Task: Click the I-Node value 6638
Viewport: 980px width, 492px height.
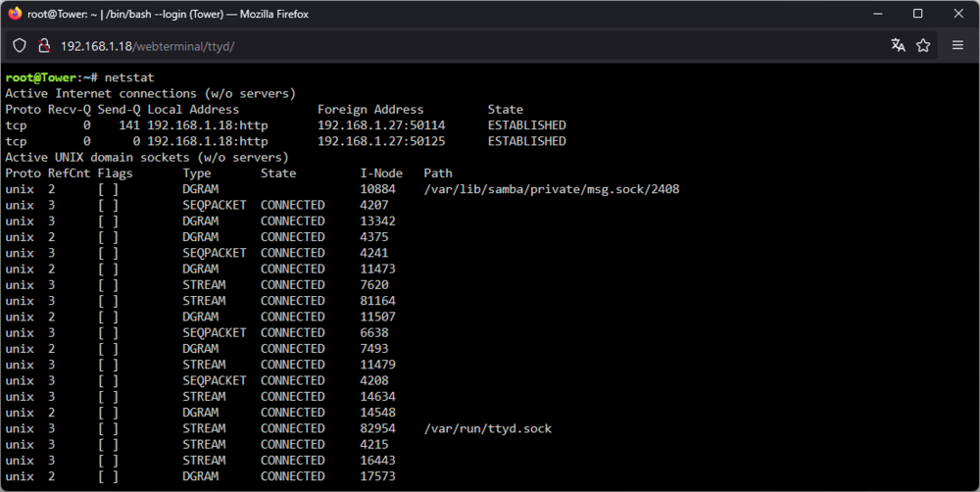Action: tap(374, 332)
